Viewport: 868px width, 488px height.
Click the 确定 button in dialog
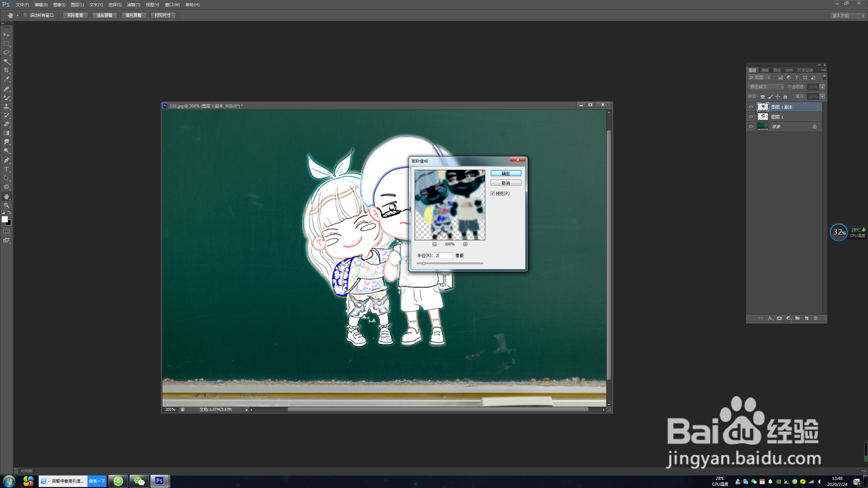pyautogui.click(x=506, y=174)
